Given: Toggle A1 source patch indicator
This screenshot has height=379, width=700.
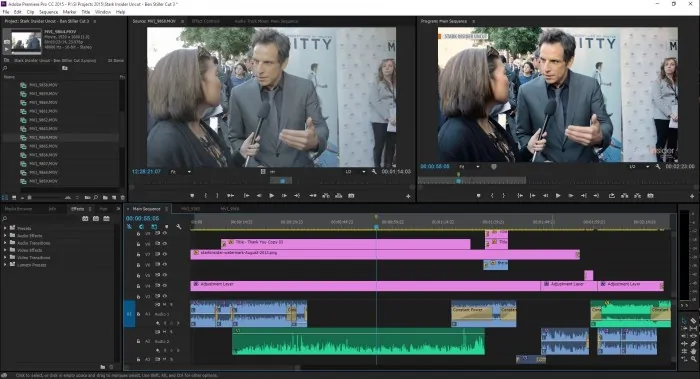Looking at the screenshot, I should coord(129,314).
